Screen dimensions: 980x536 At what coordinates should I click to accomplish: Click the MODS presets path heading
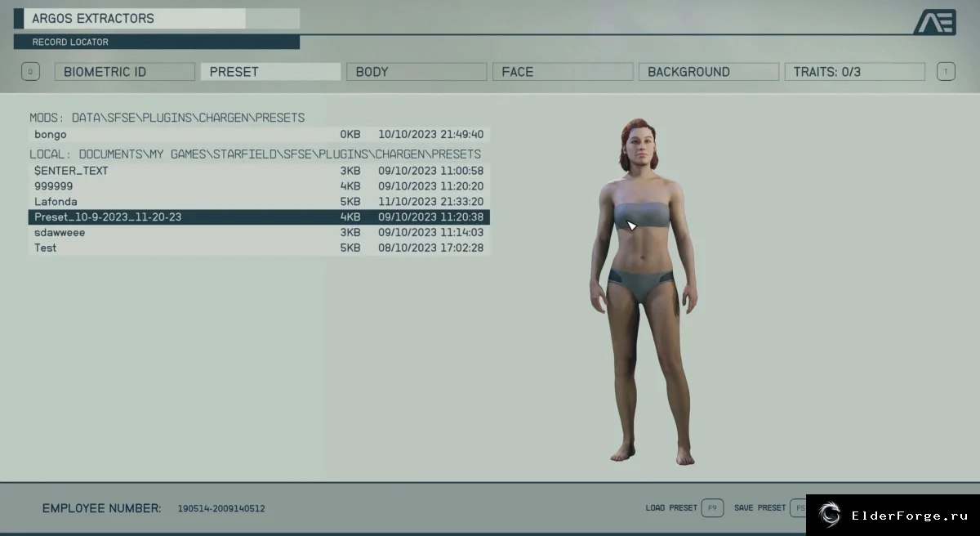167,118
